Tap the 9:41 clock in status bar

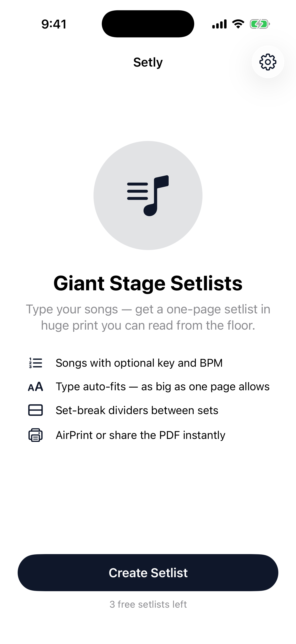click(x=54, y=24)
